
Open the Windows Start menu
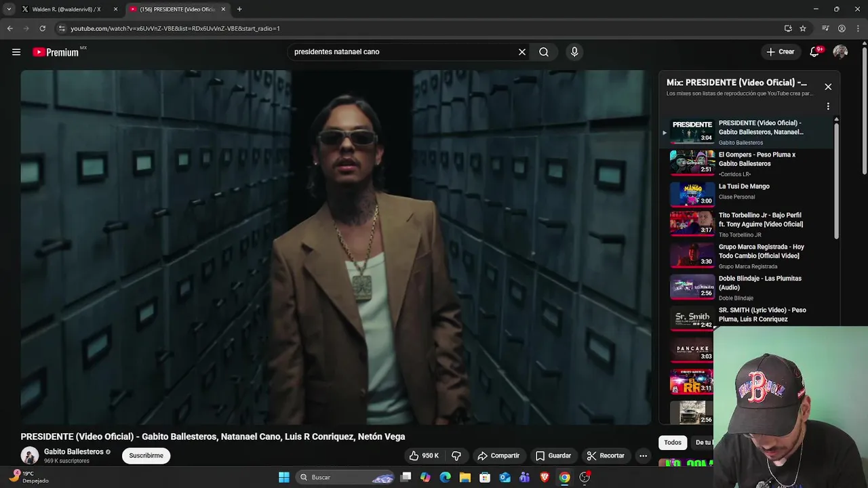point(284,477)
